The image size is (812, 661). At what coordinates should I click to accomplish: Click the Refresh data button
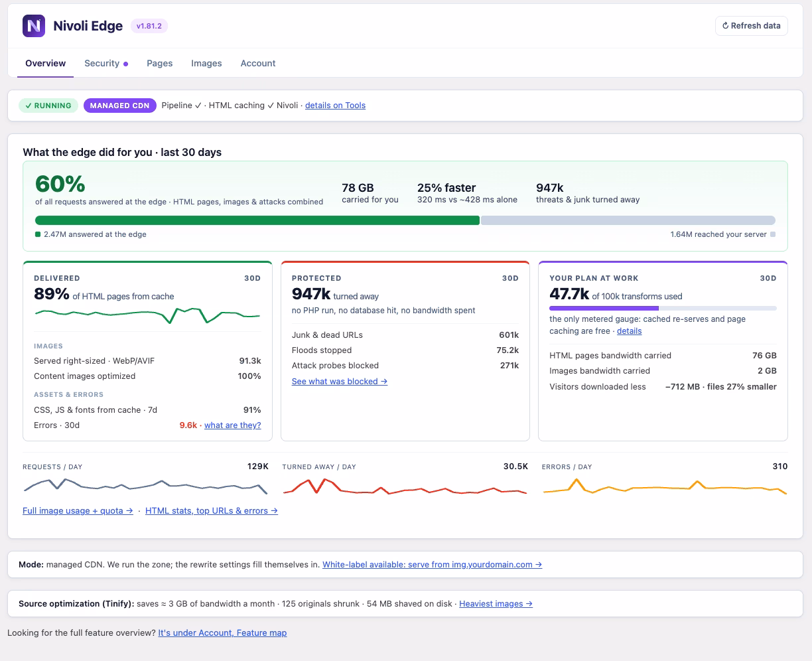[751, 26]
